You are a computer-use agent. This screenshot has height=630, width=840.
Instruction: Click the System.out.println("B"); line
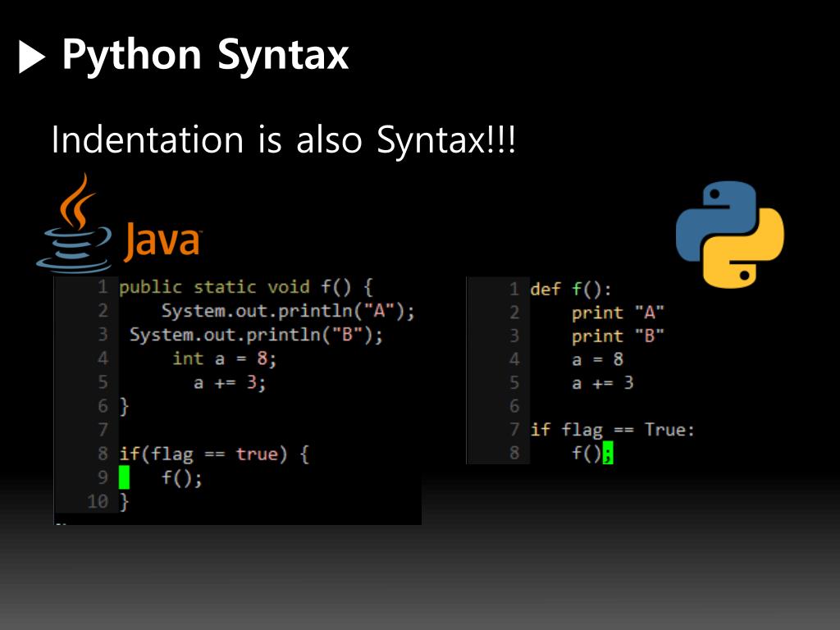click(256, 336)
